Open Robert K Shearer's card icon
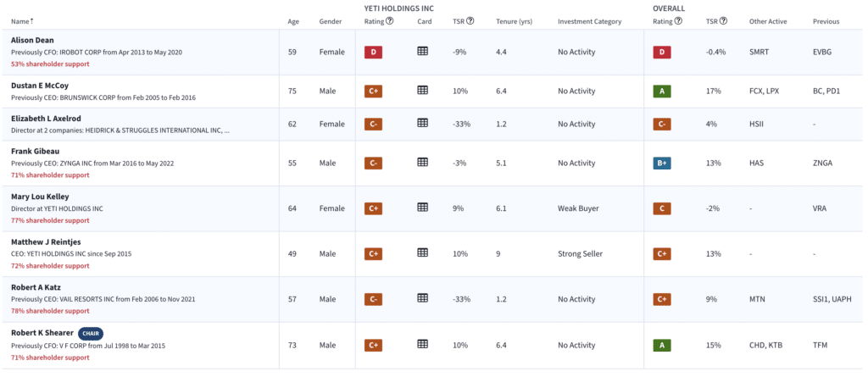868x377 pixels. (x=422, y=344)
